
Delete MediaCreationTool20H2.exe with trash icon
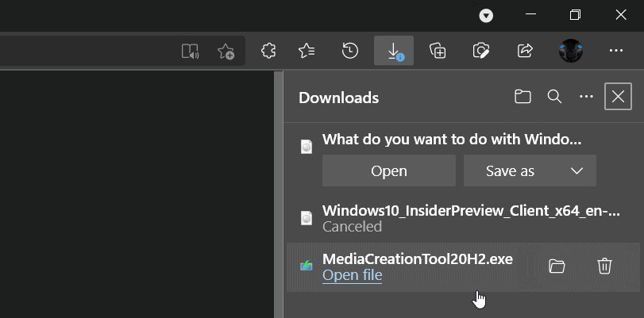604,266
